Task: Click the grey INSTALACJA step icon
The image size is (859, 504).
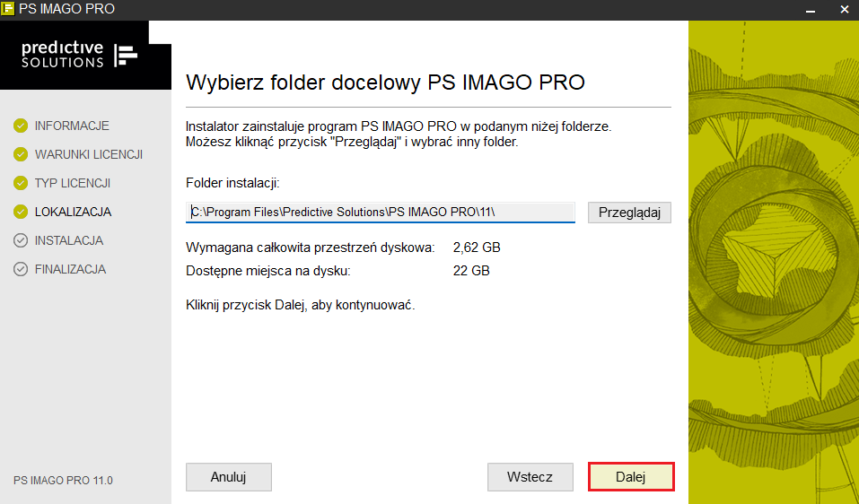Action: pos(21,240)
